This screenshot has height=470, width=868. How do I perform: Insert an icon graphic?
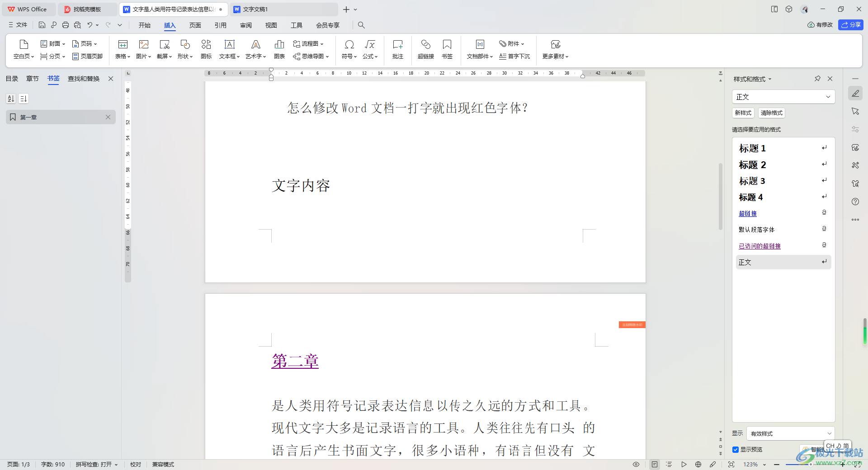[206, 49]
